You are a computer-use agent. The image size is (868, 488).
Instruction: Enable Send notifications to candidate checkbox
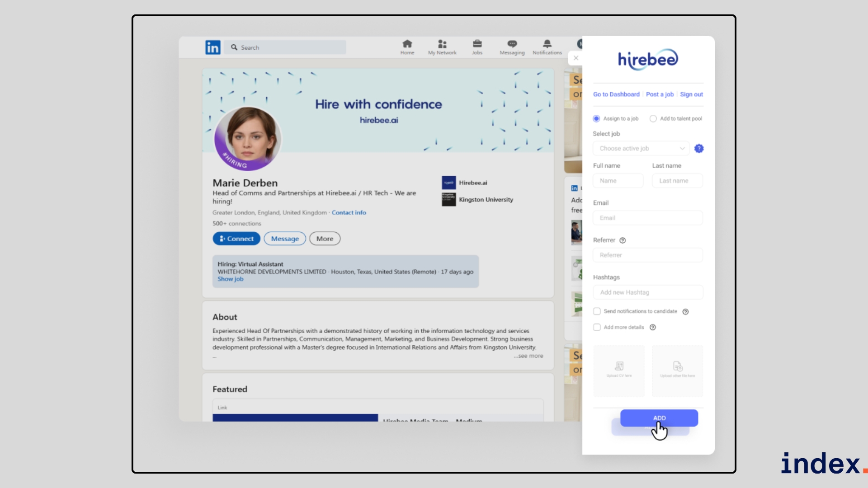click(x=597, y=311)
